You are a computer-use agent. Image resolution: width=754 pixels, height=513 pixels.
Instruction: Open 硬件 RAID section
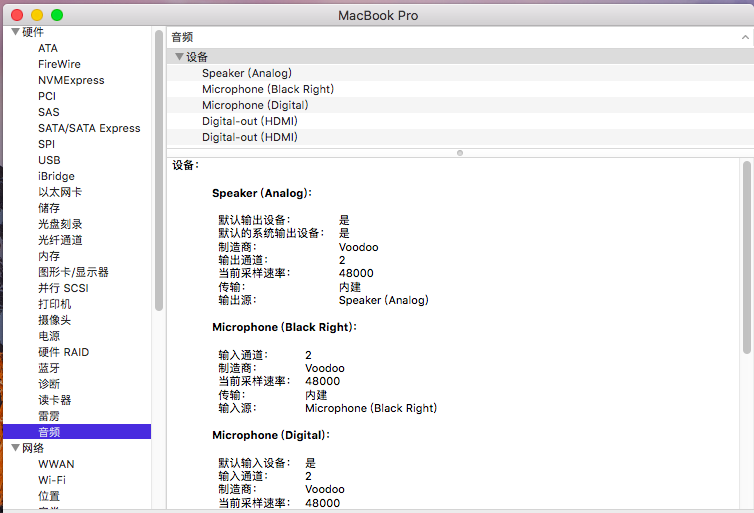63,352
